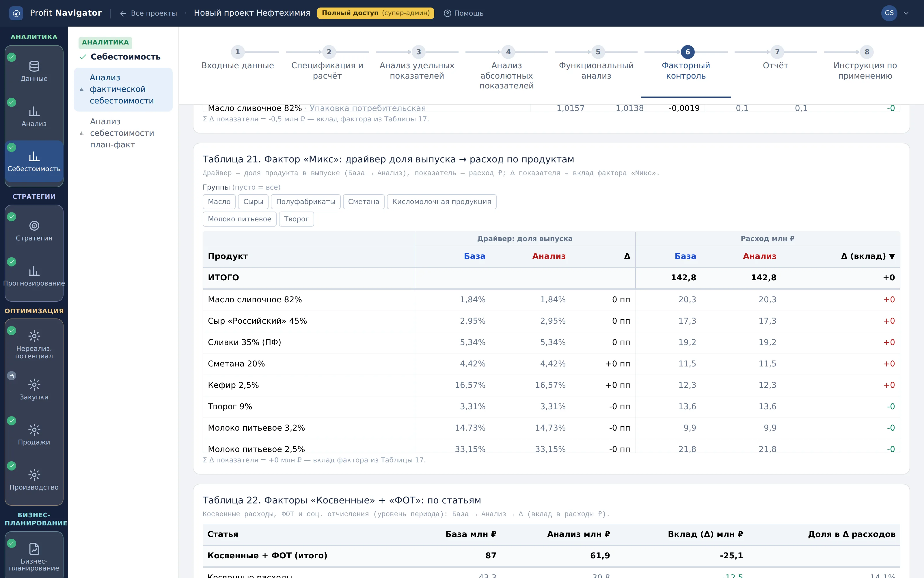The width and height of the screenshot is (924, 578).
Task: Go to step 7 Отчёт
Action: pos(776,58)
